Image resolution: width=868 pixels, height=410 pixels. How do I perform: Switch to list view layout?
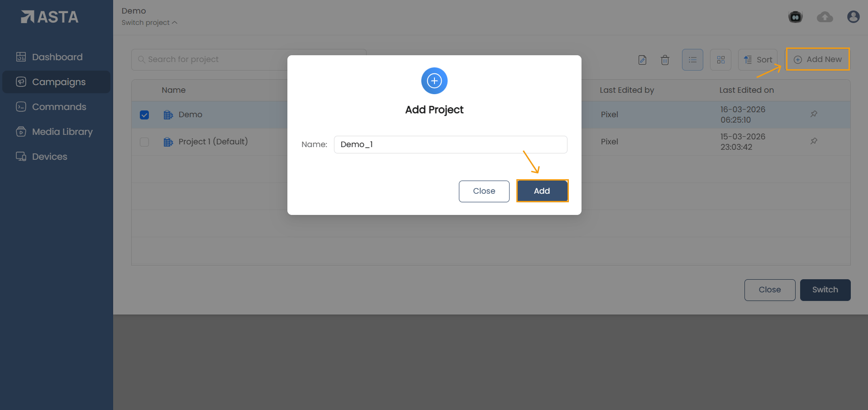692,60
